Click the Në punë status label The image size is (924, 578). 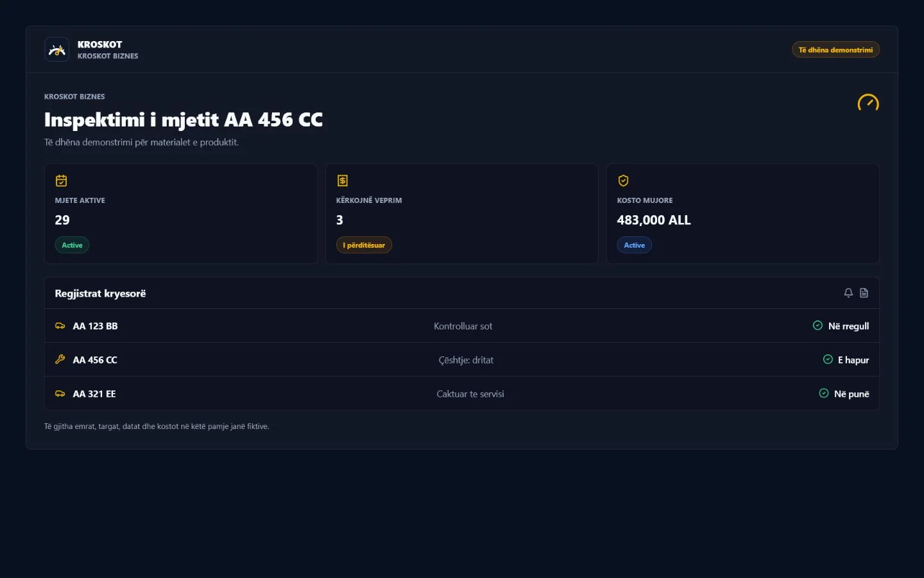pos(851,394)
